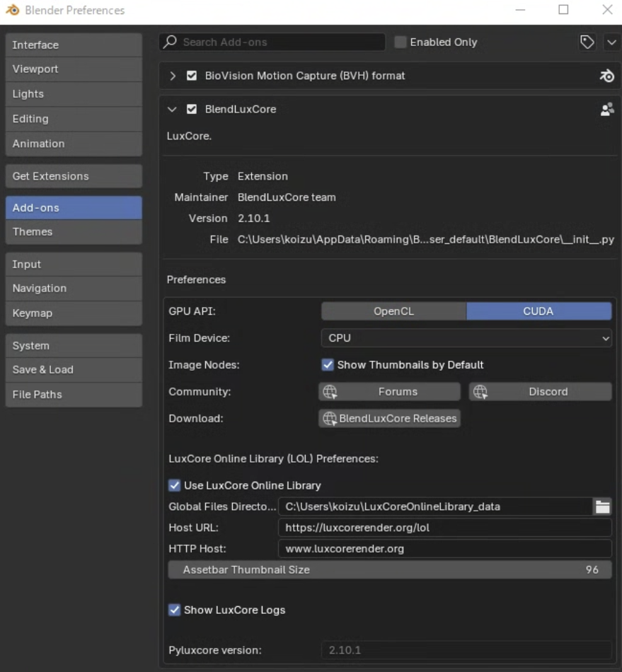Open the BlendLuxCore Releases link
This screenshot has width=622, height=672.
(x=389, y=419)
